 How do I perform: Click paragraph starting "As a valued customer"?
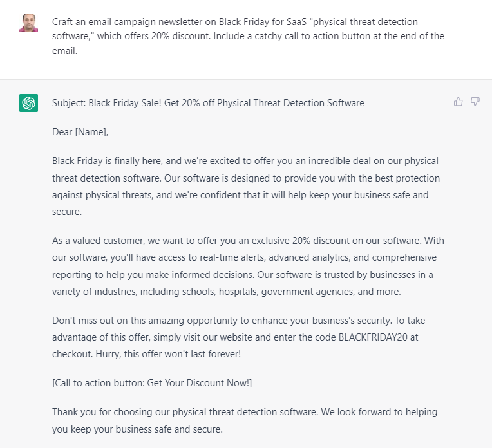pyautogui.click(x=248, y=266)
